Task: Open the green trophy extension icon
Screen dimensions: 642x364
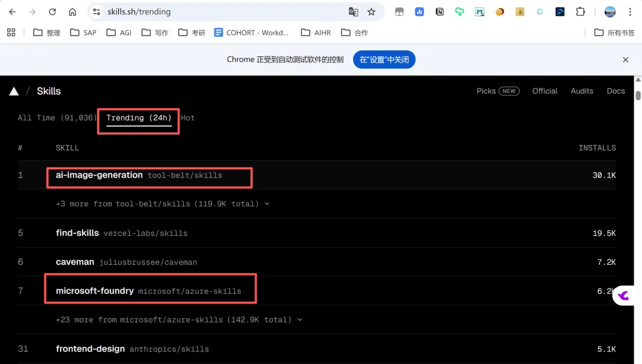Action: [460, 12]
